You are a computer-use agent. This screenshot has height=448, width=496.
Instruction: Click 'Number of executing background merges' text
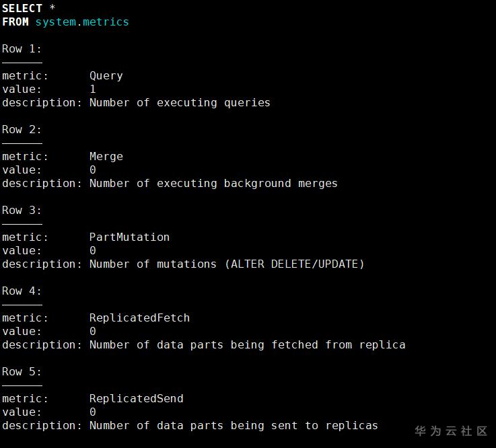coord(213,183)
